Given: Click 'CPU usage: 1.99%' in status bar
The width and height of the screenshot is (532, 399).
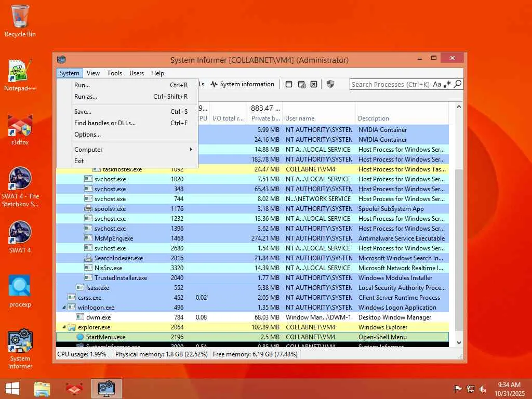Looking at the screenshot, I should 82,354.
